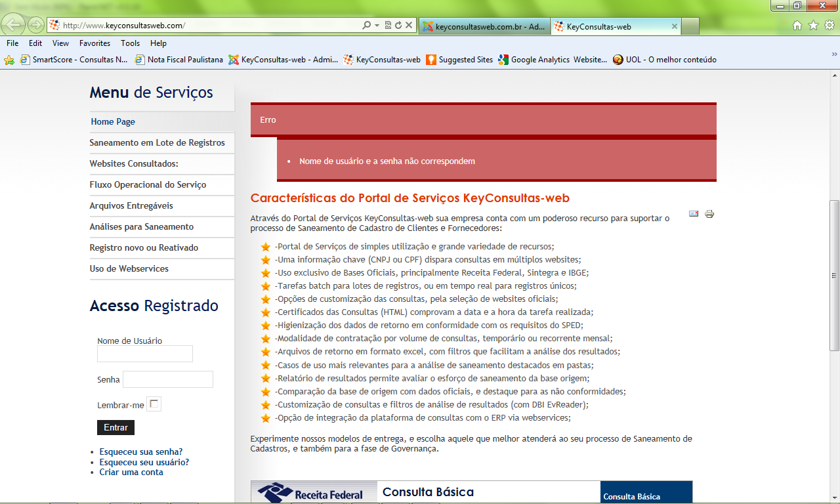Click the Características do Portal heading
The height and width of the screenshot is (504, 840).
tap(410, 198)
